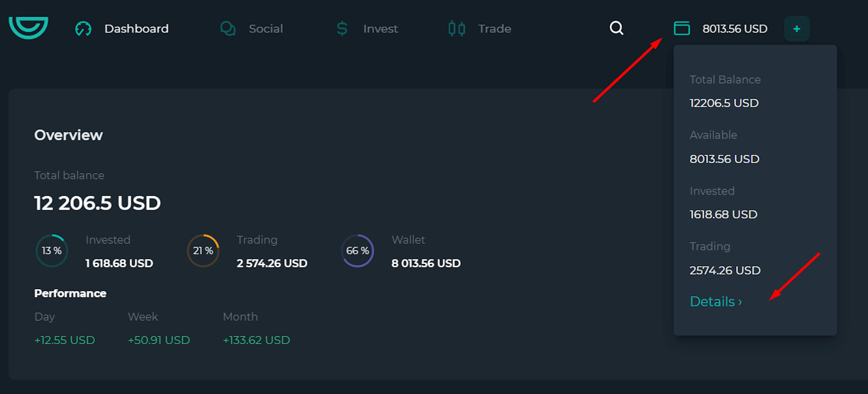Image resolution: width=868 pixels, height=394 pixels.
Task: Click the Details chevron arrow
Action: pyautogui.click(x=740, y=302)
